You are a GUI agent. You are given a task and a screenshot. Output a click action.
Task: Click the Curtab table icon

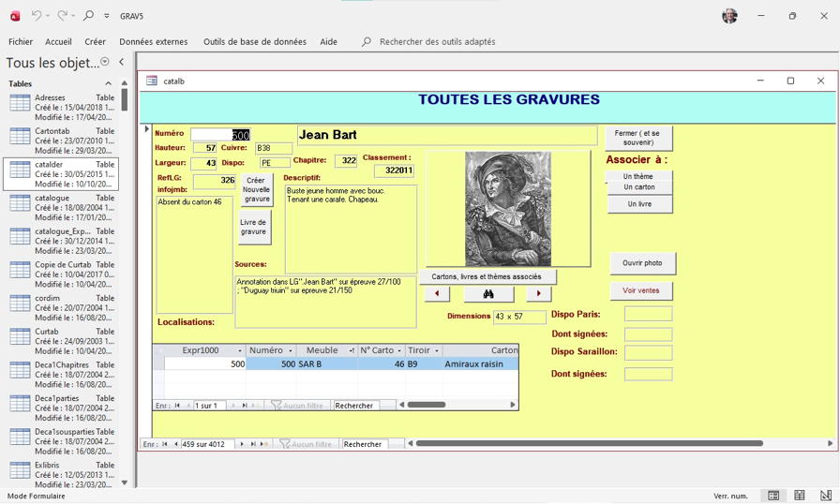coord(20,336)
